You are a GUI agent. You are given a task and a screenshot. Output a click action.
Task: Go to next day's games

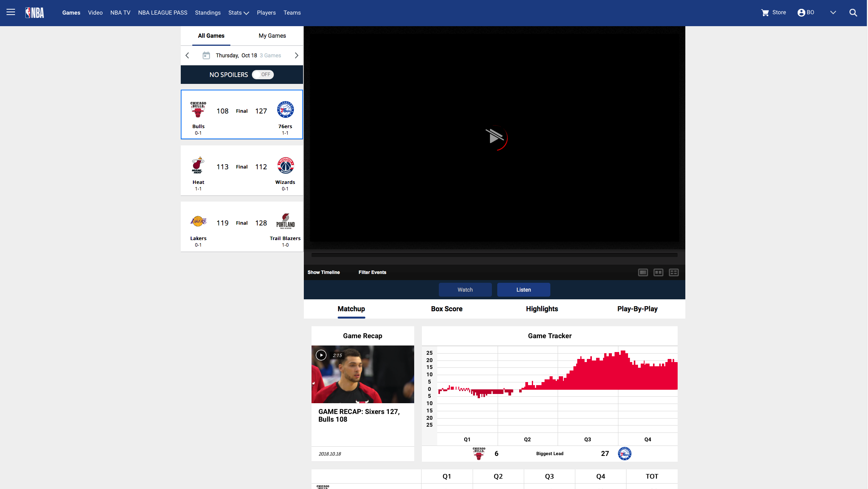coord(296,55)
